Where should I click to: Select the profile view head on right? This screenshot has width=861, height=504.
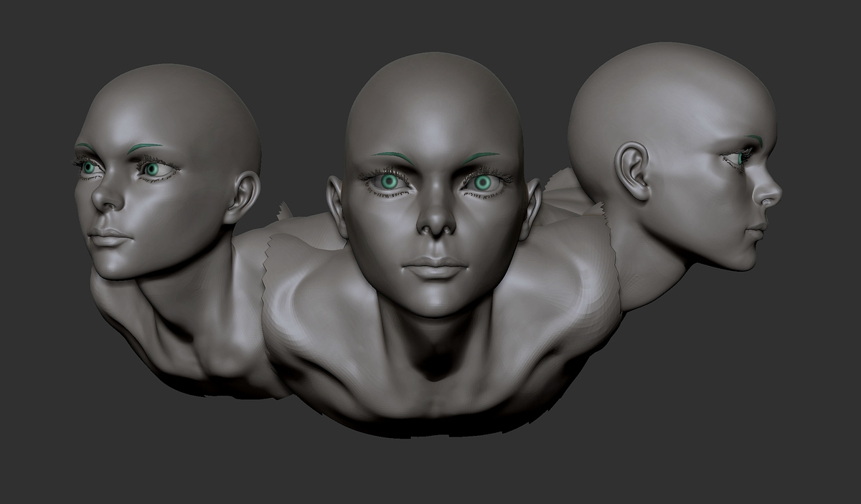[674, 156]
